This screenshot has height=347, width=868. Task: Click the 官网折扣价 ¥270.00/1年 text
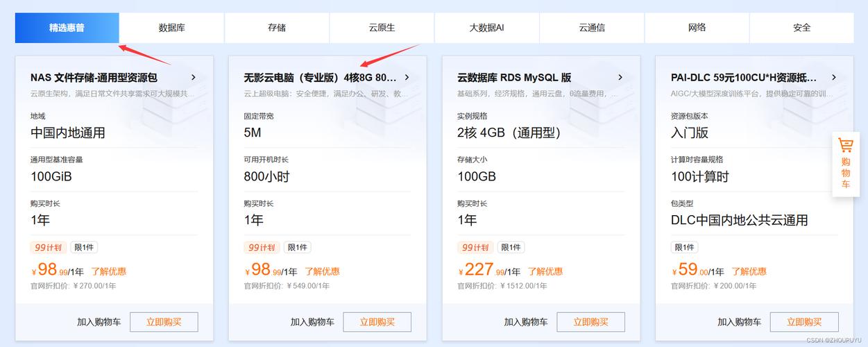pos(74,285)
